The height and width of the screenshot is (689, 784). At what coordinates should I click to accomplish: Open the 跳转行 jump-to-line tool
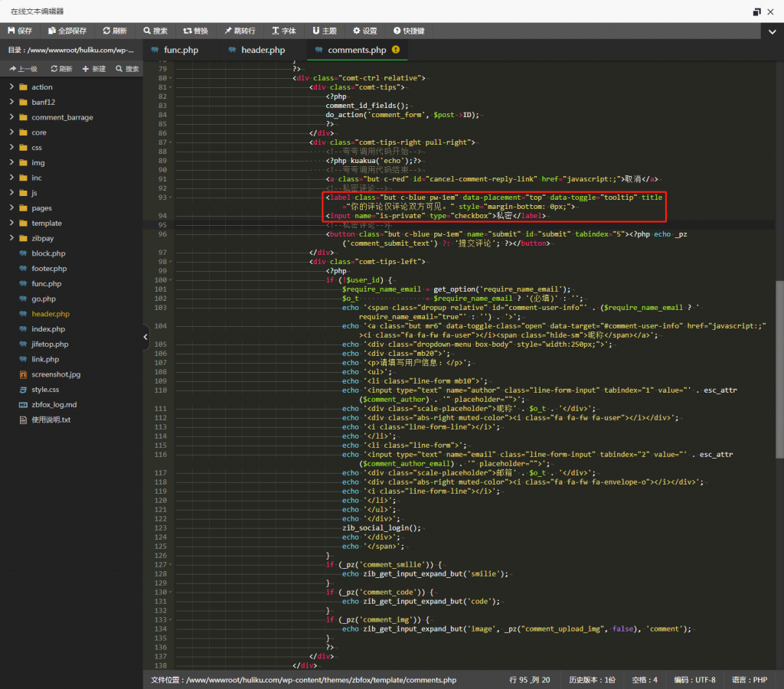(240, 31)
